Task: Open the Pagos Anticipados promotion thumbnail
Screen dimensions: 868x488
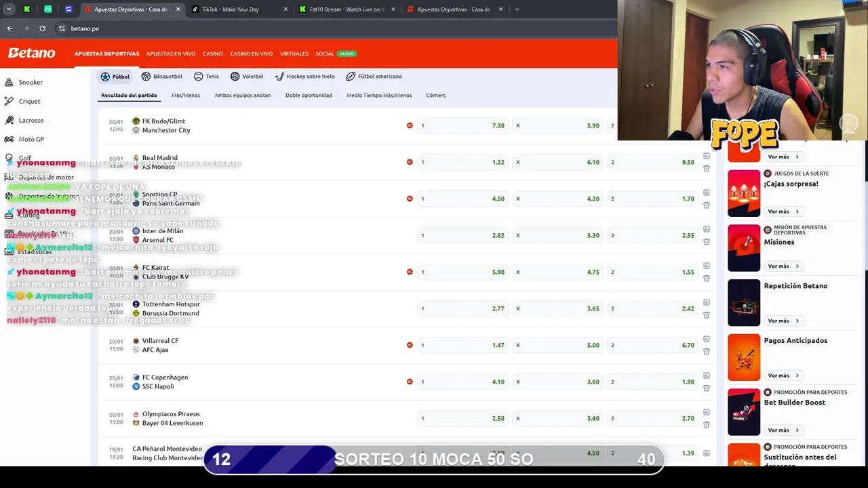Action: pos(744,357)
